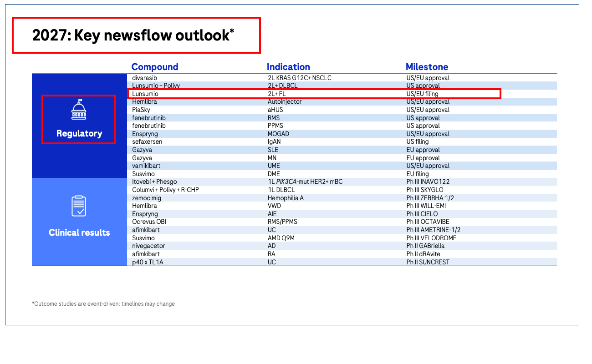Click the Compound column header
This screenshot has width=592, height=364.
pyautogui.click(x=155, y=67)
